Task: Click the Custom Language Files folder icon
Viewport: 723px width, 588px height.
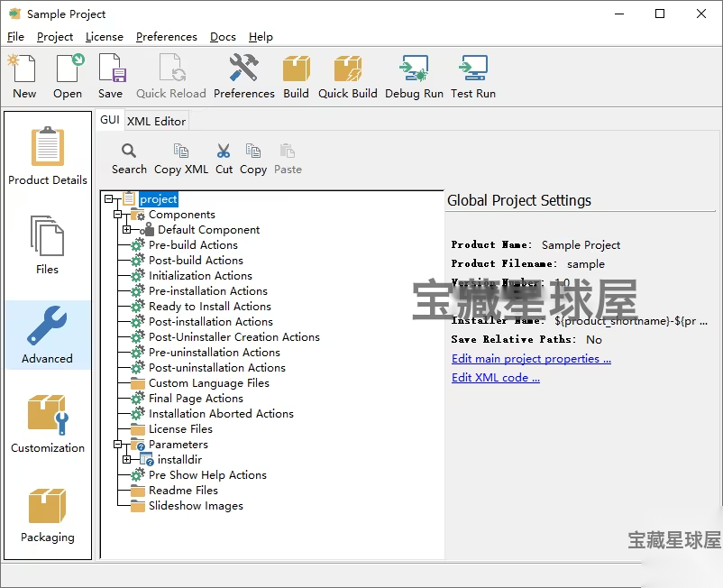Action: 137,383
